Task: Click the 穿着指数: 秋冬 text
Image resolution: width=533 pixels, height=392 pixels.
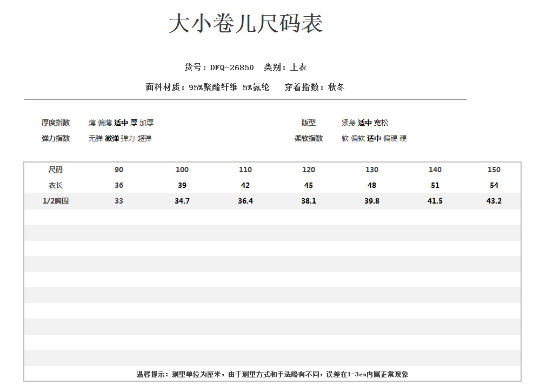Action: [x=315, y=87]
